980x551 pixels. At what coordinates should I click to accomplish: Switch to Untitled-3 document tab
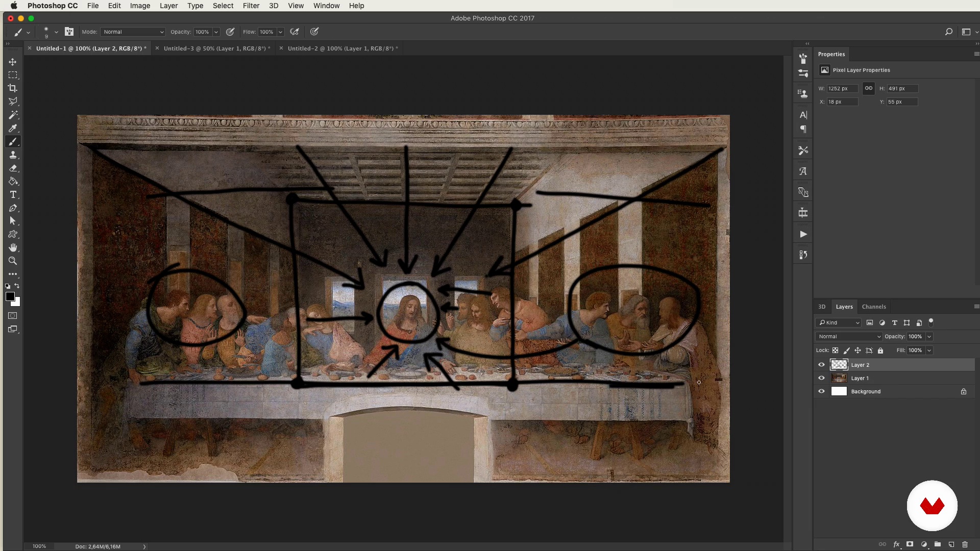[x=217, y=48]
